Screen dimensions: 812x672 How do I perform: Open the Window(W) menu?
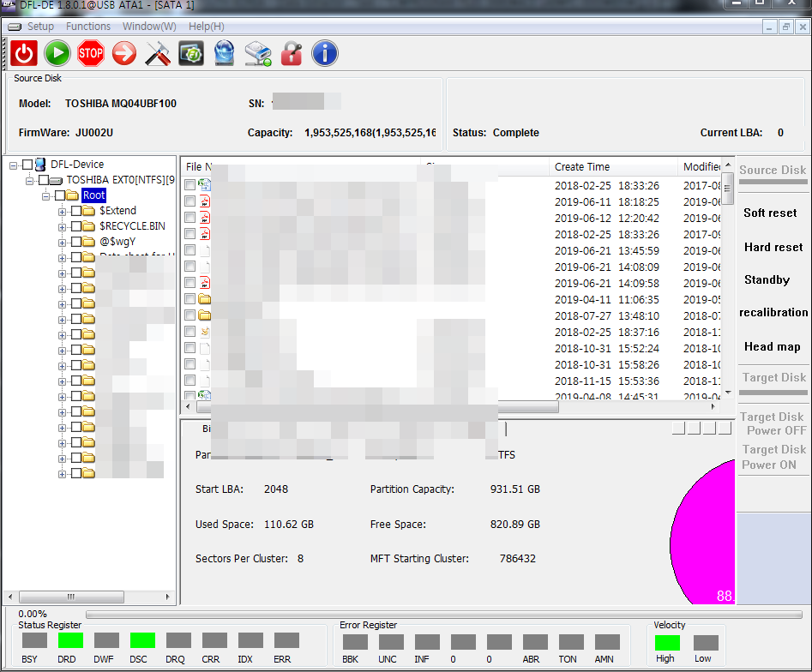(x=149, y=27)
